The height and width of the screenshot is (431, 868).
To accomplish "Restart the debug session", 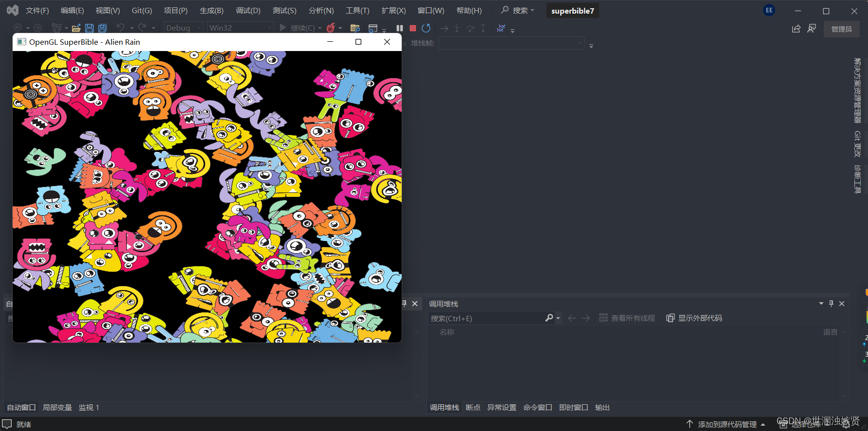I will 426,28.
